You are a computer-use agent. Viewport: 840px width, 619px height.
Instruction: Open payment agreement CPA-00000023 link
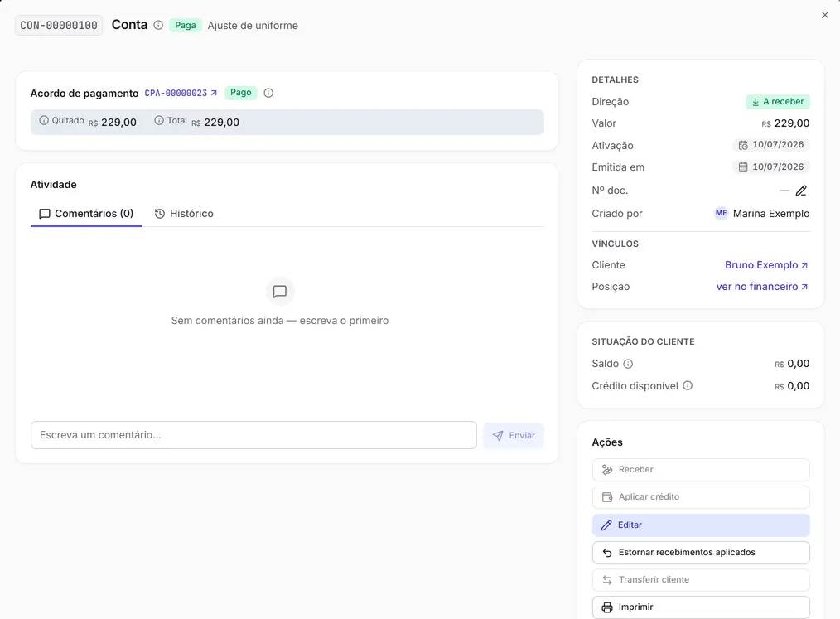[x=181, y=94]
